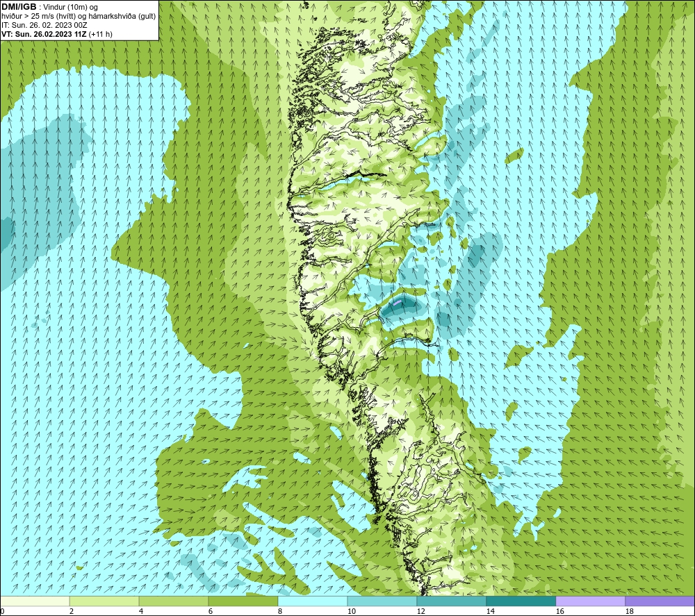Click the 2–4 m/s light green legend swatch

pos(104,601)
